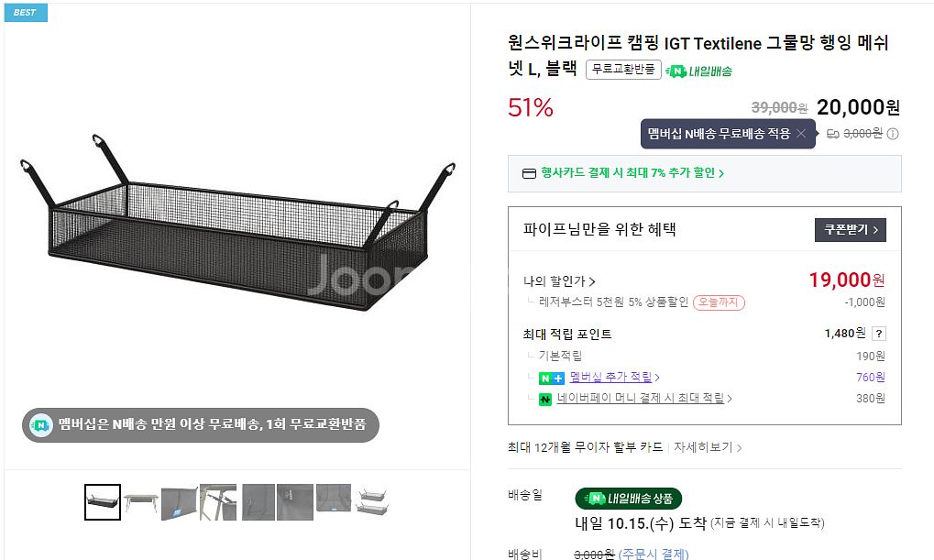Screen dimensions: 934x560
Task: Click the credit card icon in promo banner
Action: (x=529, y=173)
